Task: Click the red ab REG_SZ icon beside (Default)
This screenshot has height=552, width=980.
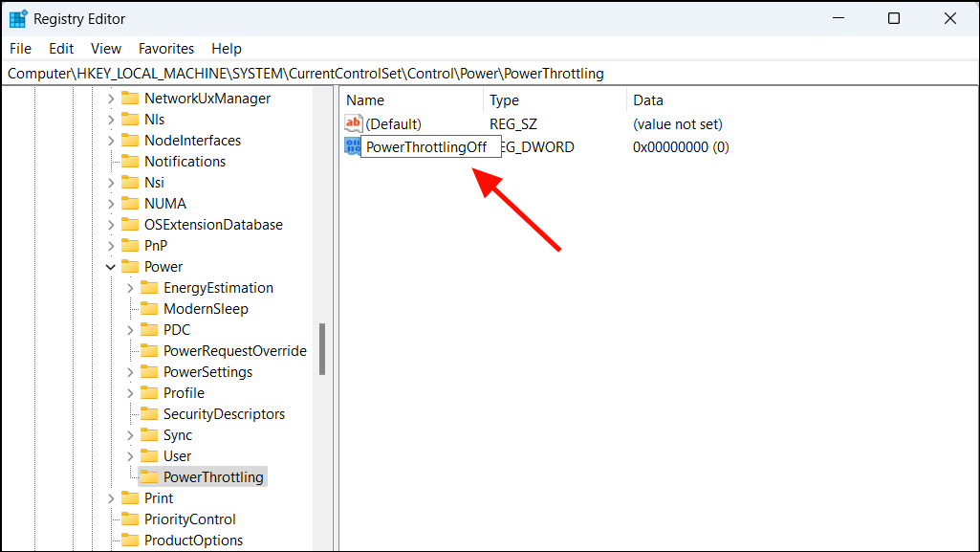Action: (352, 123)
